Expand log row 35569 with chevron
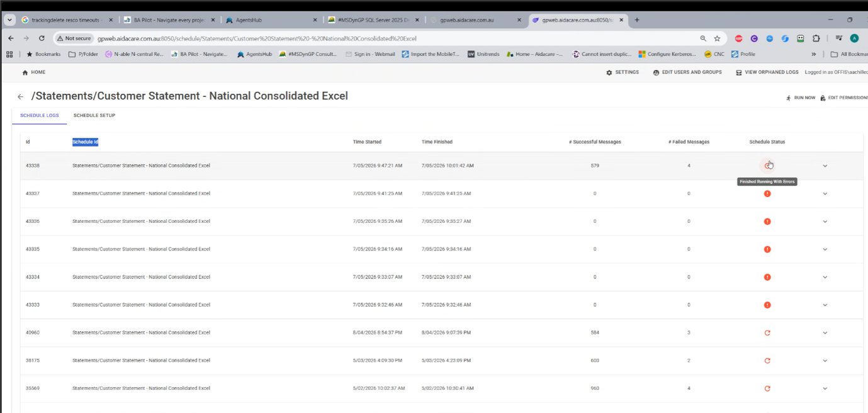Viewport: 868px width, 413px height. (x=825, y=388)
